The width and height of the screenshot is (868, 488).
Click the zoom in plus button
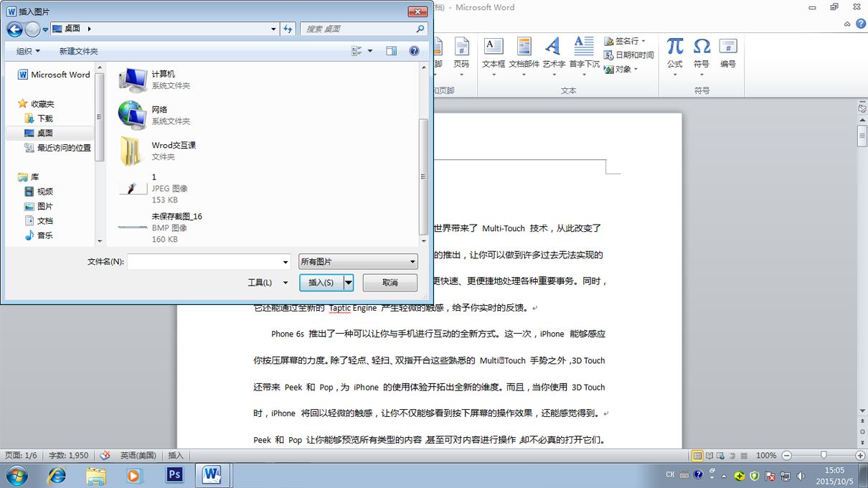point(859,455)
